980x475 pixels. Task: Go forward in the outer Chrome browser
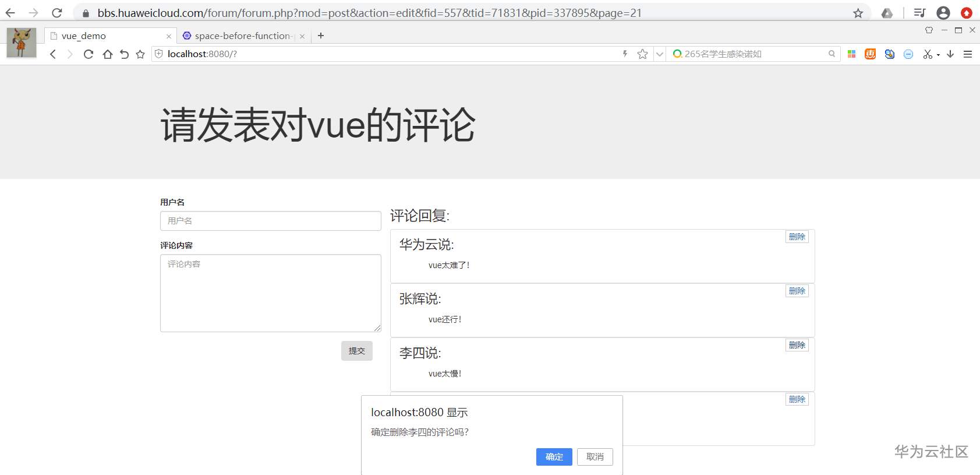coord(33,13)
